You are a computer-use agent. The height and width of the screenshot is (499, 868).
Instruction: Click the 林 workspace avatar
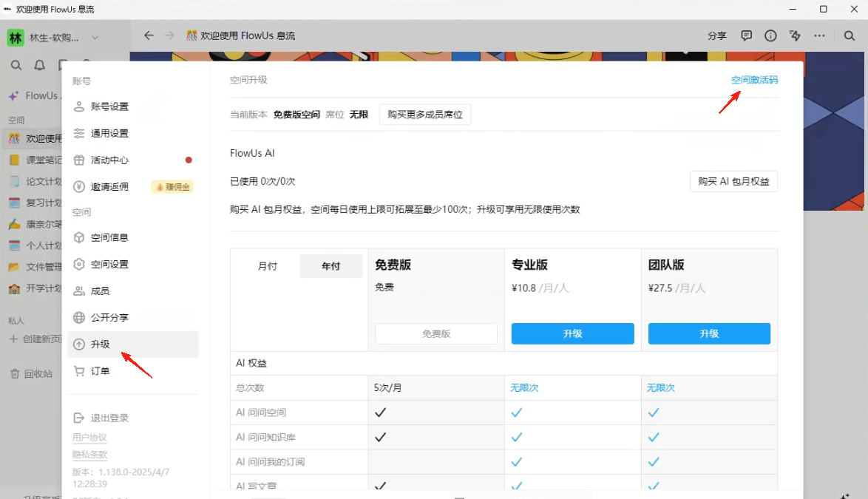[15, 38]
